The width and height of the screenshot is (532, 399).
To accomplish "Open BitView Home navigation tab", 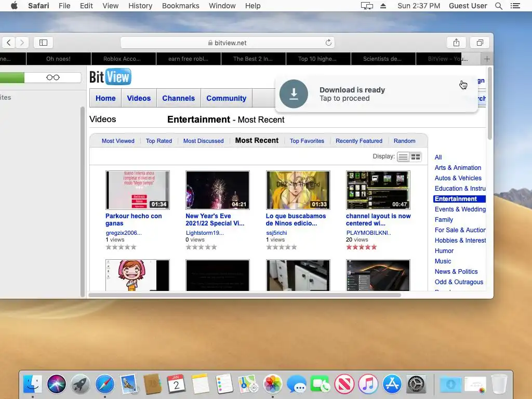I will click(x=105, y=98).
